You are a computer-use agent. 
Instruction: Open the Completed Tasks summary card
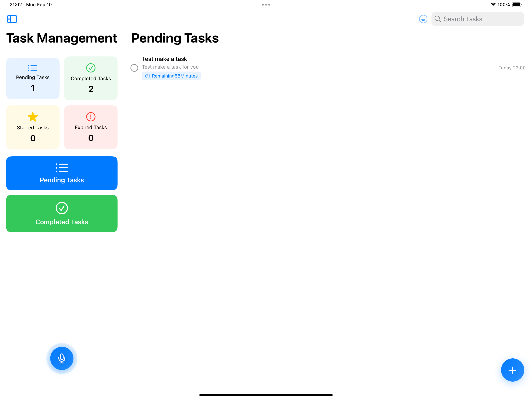(91, 78)
